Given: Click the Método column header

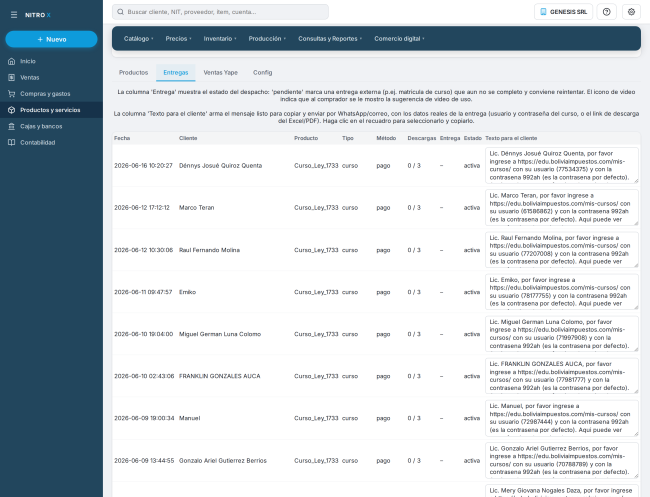Looking at the screenshot, I should [x=386, y=138].
